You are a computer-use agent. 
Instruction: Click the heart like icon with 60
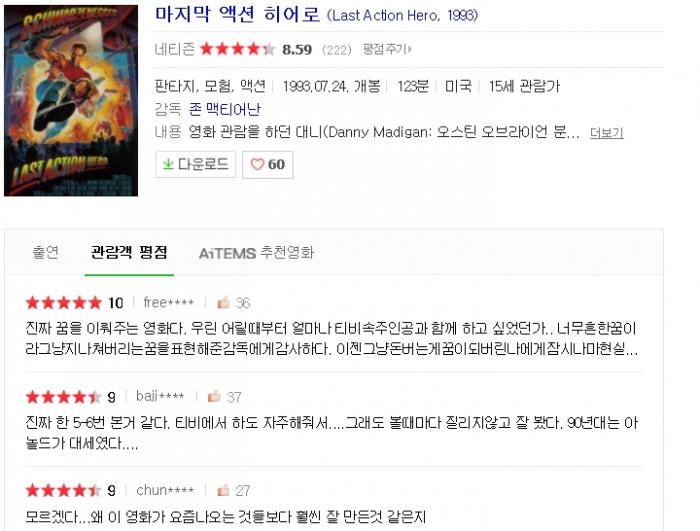pos(257,164)
